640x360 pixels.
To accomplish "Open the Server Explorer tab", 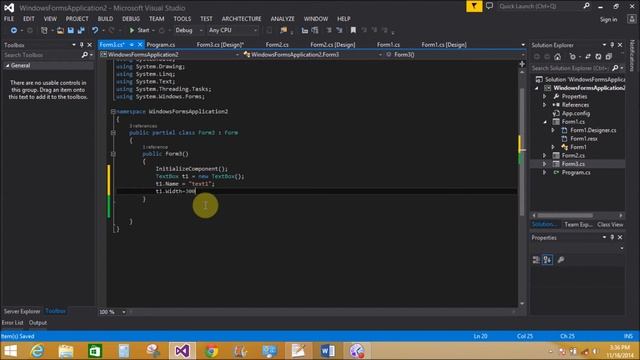I will pyautogui.click(x=22, y=311).
